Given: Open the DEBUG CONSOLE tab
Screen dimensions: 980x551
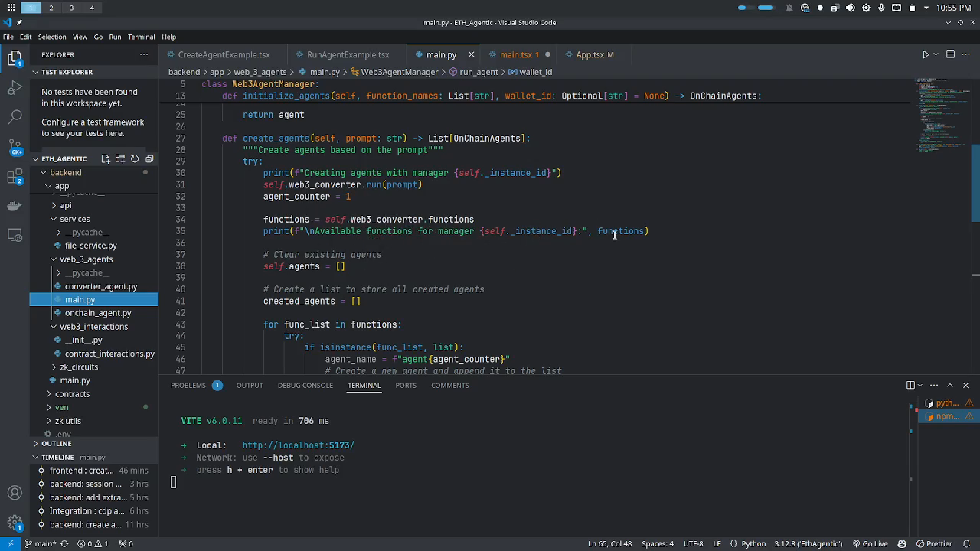Looking at the screenshot, I should click(x=305, y=385).
